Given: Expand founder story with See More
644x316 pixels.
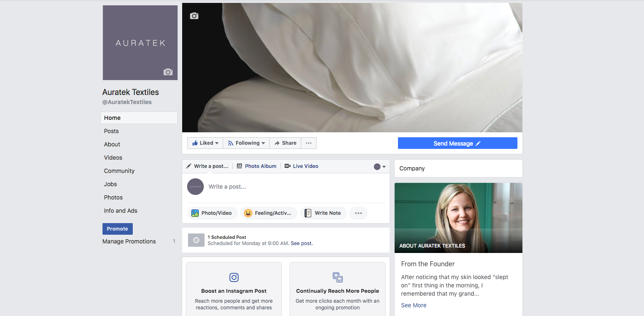Looking at the screenshot, I should point(413,305).
